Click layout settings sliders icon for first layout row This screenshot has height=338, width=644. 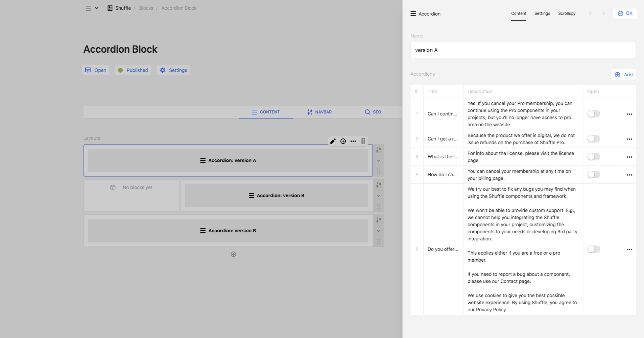coord(379,150)
